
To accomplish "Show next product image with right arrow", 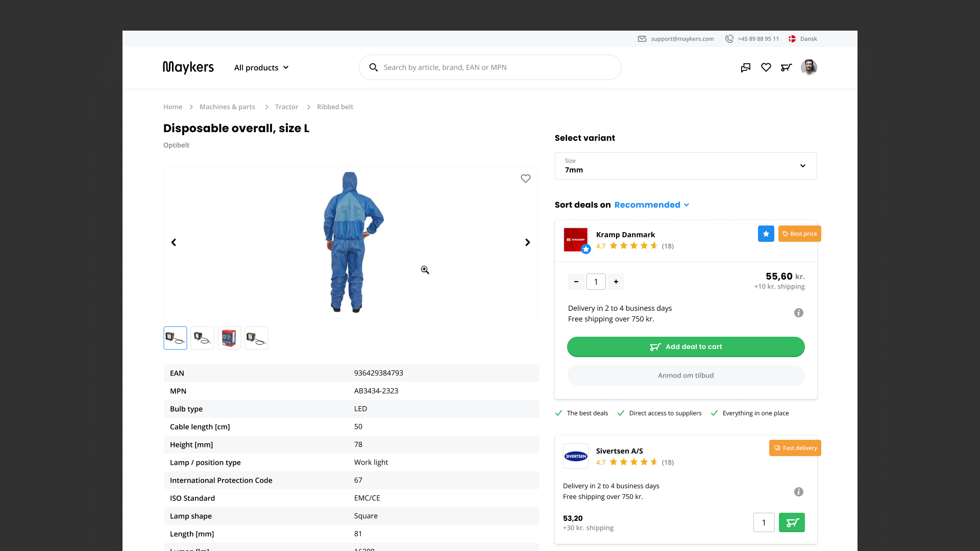I will coord(528,242).
